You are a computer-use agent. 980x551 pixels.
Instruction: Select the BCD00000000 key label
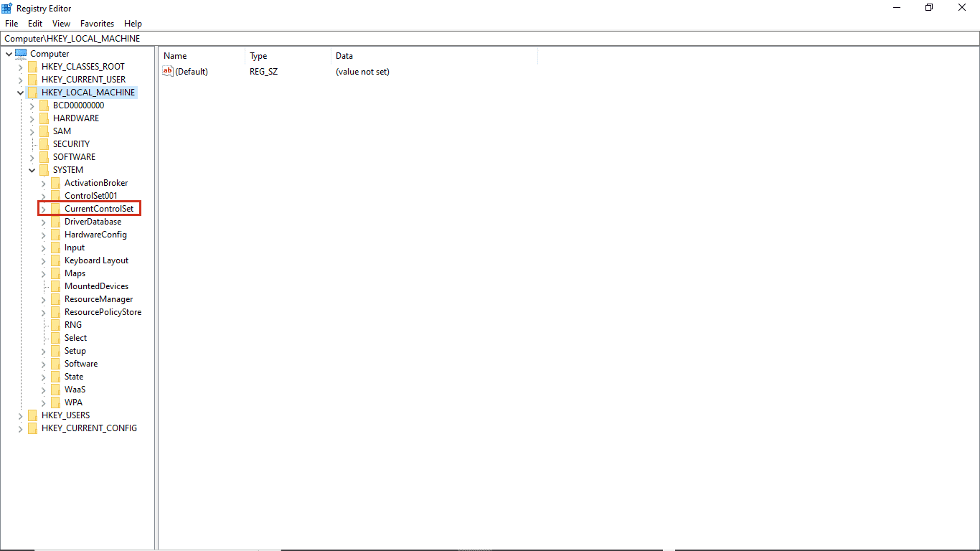point(79,105)
